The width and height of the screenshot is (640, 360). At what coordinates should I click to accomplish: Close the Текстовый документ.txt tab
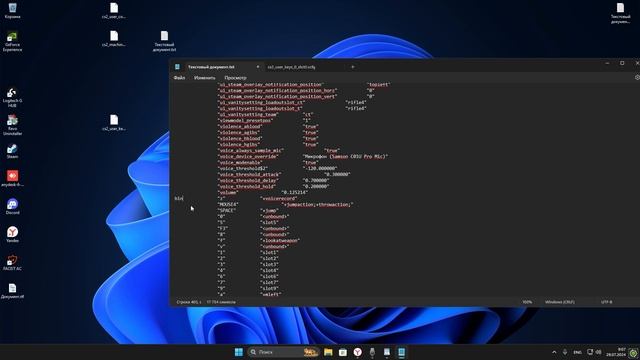[x=258, y=67]
